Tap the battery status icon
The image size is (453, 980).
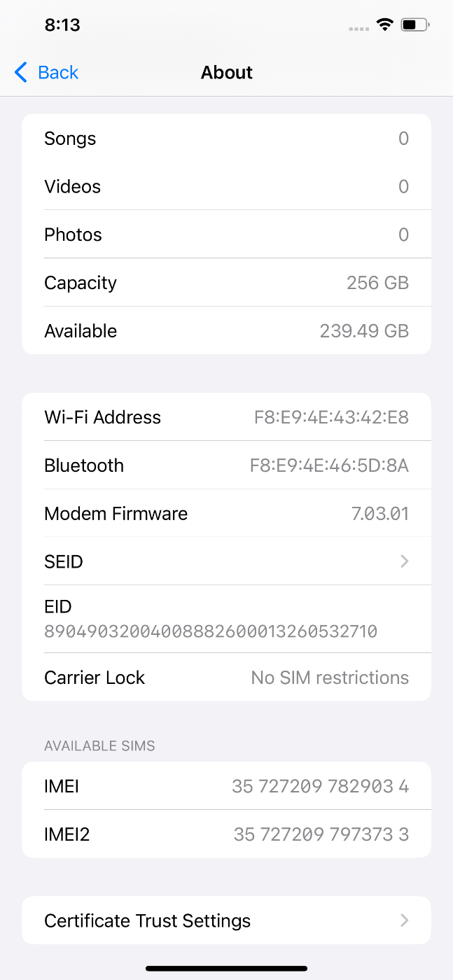coord(414,25)
